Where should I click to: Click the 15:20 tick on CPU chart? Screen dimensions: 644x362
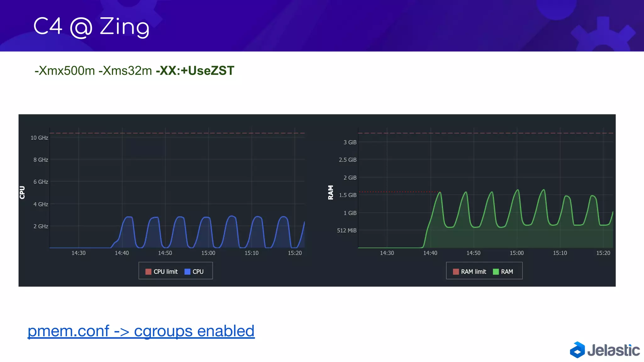point(295,253)
